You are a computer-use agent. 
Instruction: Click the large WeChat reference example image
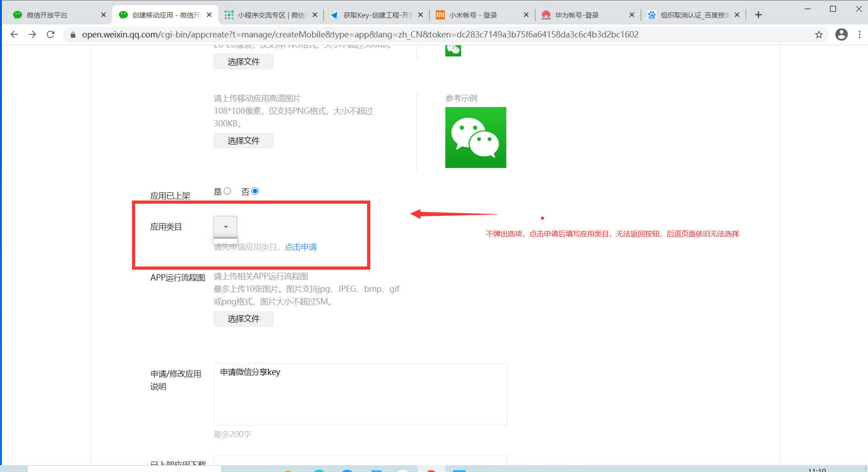(x=476, y=137)
